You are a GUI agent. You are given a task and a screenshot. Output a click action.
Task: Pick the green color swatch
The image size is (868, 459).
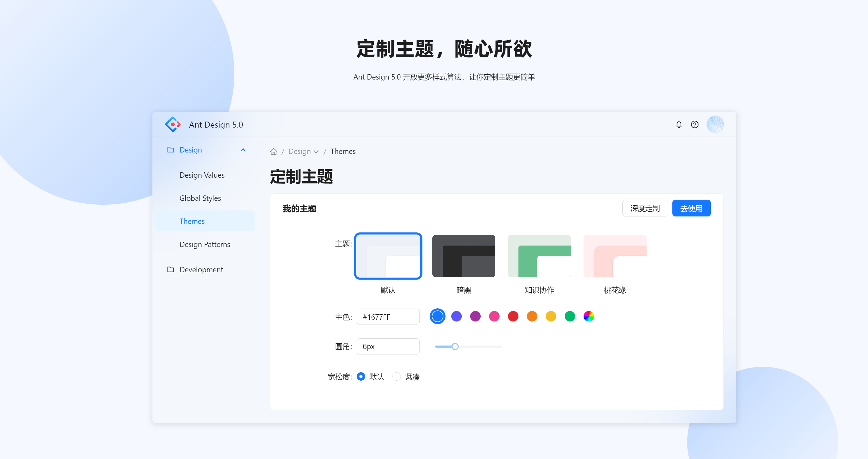tap(569, 316)
